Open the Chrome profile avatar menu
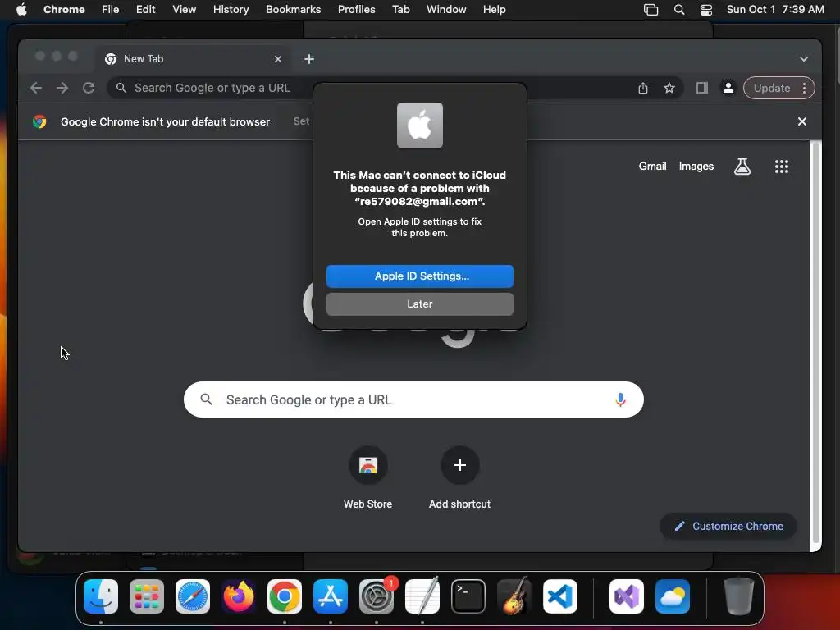 click(728, 88)
